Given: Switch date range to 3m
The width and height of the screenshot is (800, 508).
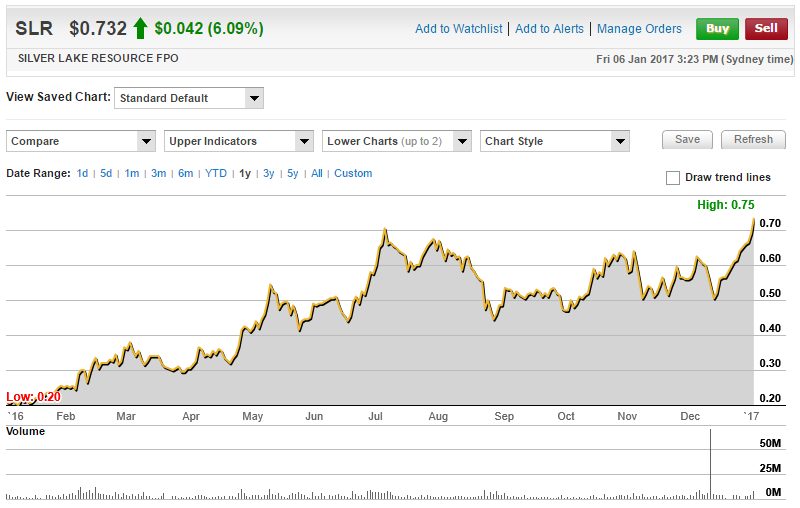Looking at the screenshot, I should click(158, 174).
